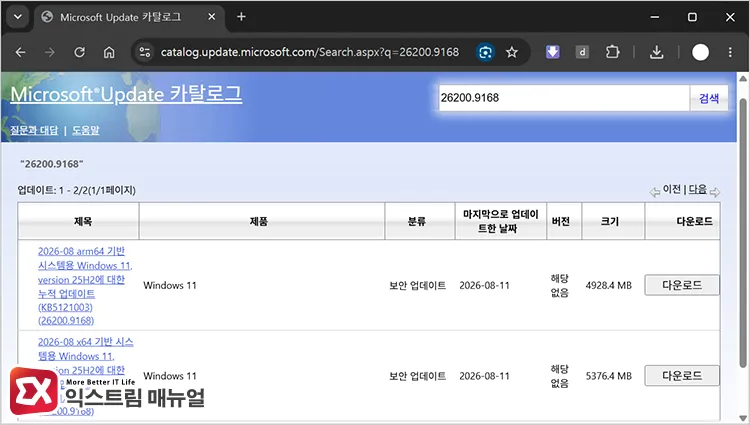Viewport: 750px width, 425px height.
Task: Click the scrollbar down arrow
Action: point(743,417)
